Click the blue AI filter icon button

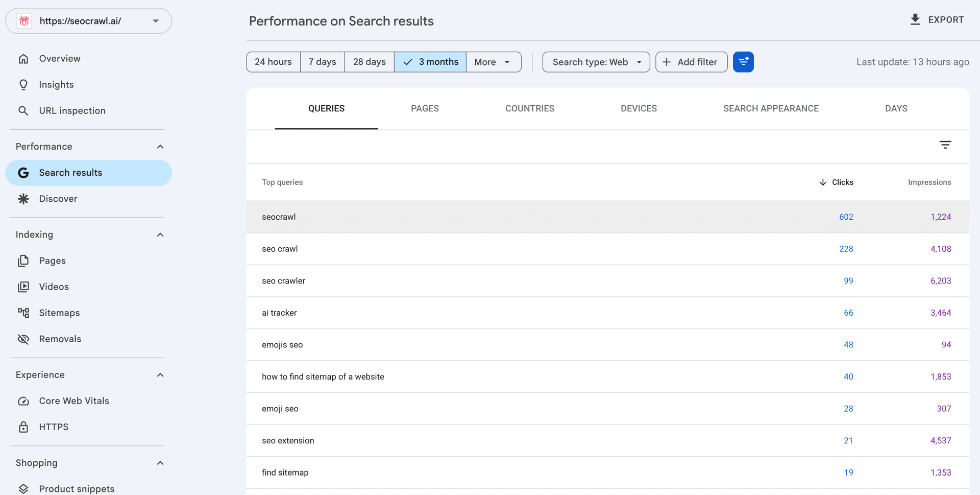743,62
